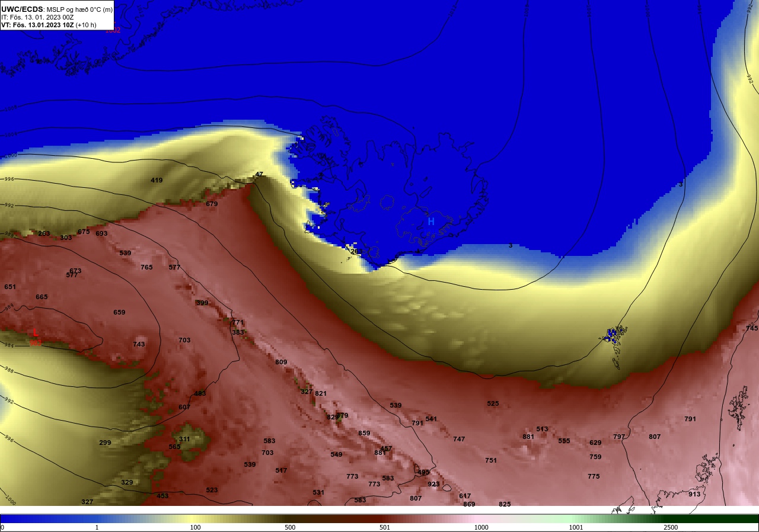Click the 797 value label

point(619,437)
